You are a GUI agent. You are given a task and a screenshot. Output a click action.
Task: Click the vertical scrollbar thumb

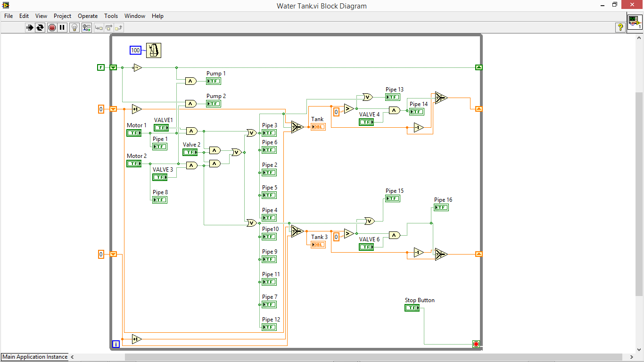pos(640,194)
